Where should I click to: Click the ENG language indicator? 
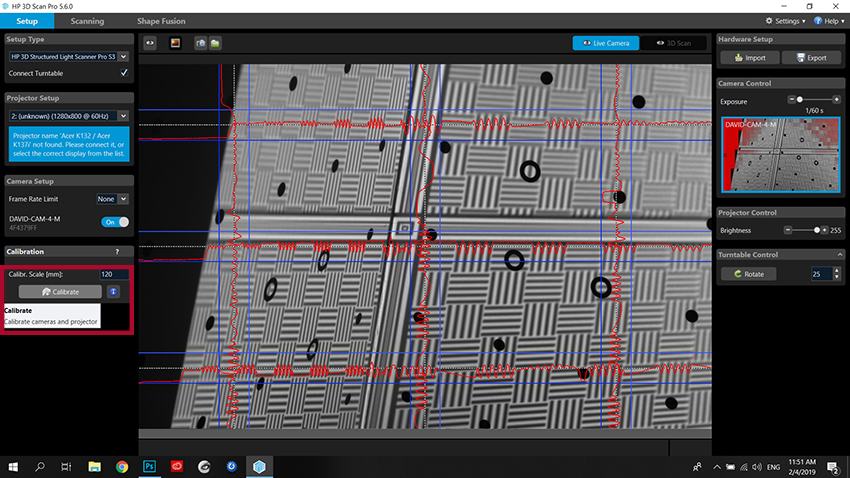[x=774, y=467]
